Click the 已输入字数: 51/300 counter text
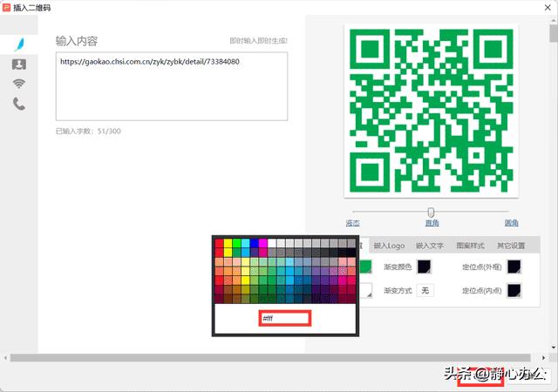Image resolution: width=558 pixels, height=392 pixels. pyautogui.click(x=88, y=132)
